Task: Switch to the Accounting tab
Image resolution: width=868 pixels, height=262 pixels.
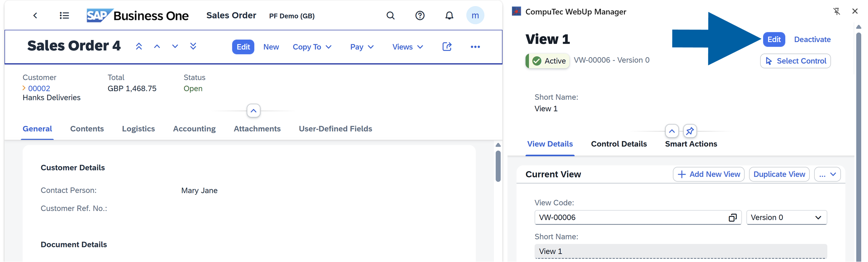Action: point(194,129)
